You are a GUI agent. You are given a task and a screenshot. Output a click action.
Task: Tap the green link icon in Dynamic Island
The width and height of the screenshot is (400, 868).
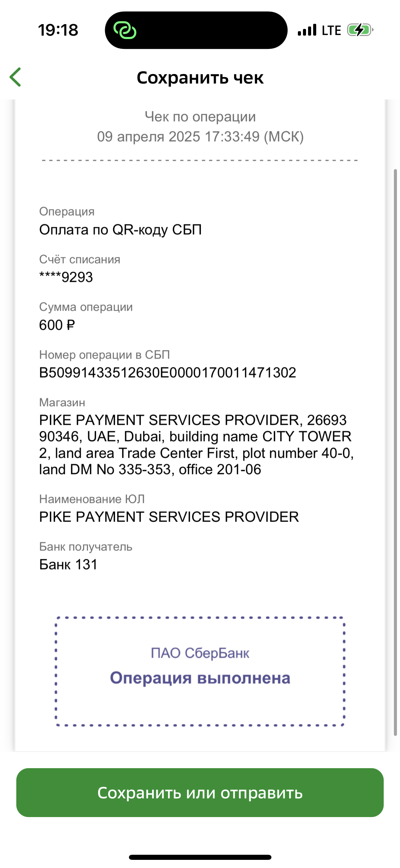125,30
